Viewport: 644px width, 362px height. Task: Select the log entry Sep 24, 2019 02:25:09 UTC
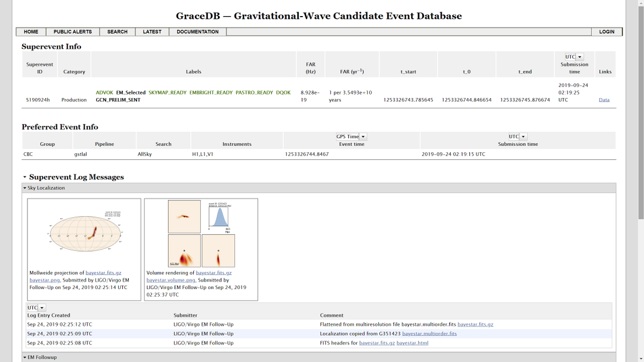(x=60, y=334)
